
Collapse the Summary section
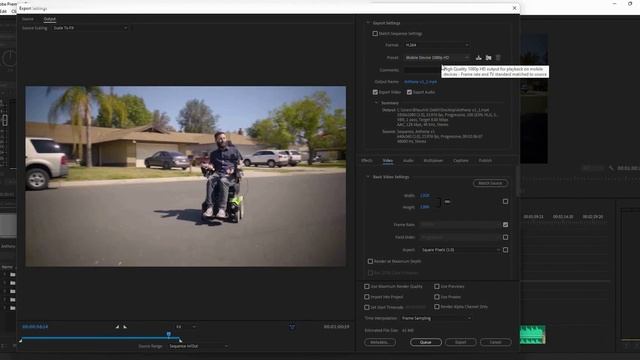pyautogui.click(x=376, y=103)
